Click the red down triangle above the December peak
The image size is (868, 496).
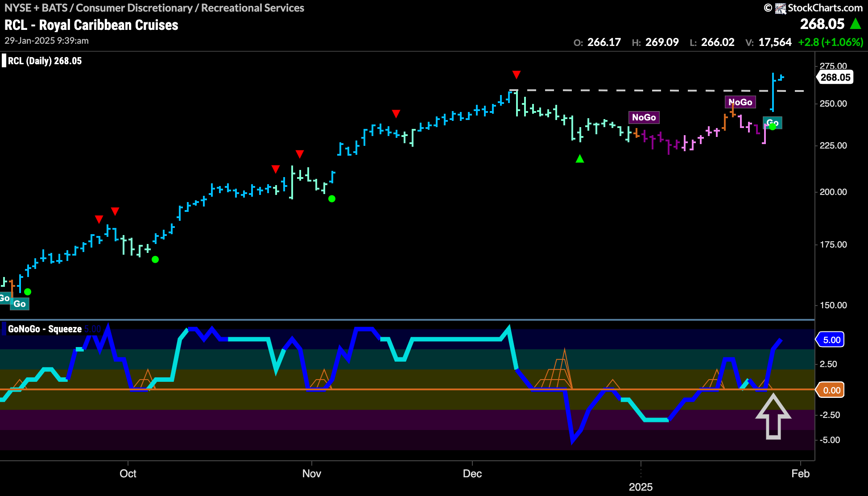pyautogui.click(x=517, y=74)
